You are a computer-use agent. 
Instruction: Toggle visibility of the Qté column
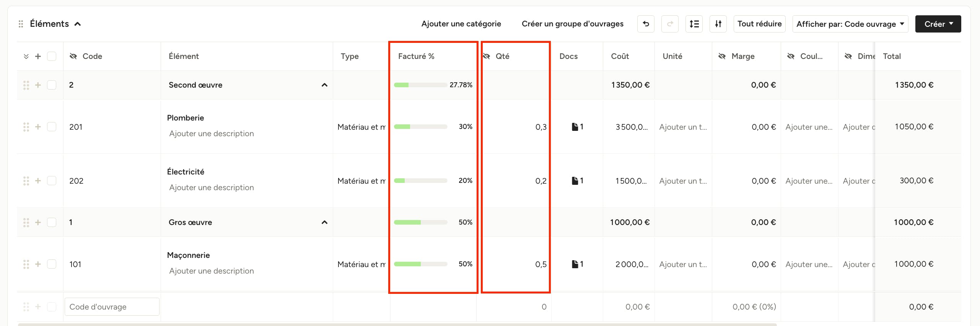tap(487, 56)
